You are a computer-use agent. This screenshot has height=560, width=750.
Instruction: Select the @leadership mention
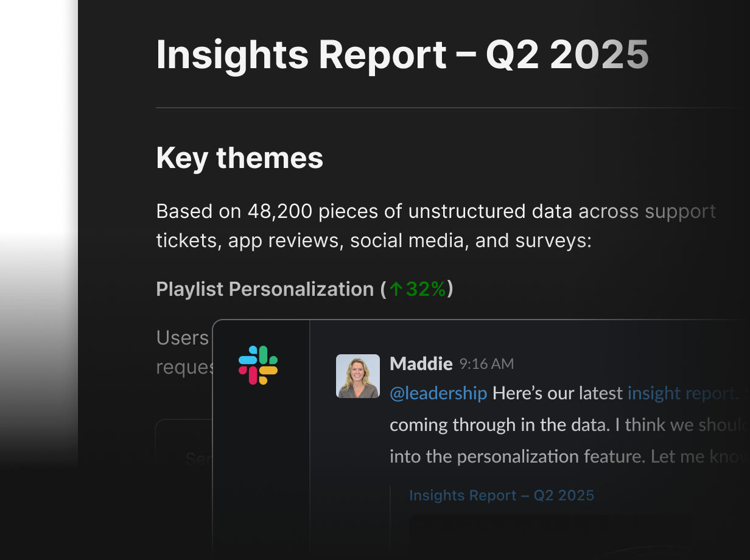coord(438,393)
